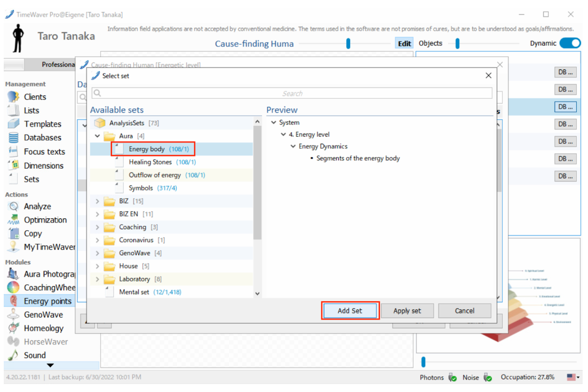Screen dimensions: 588x392
Task: Expand more modules in sidebar
Action: (x=50, y=365)
